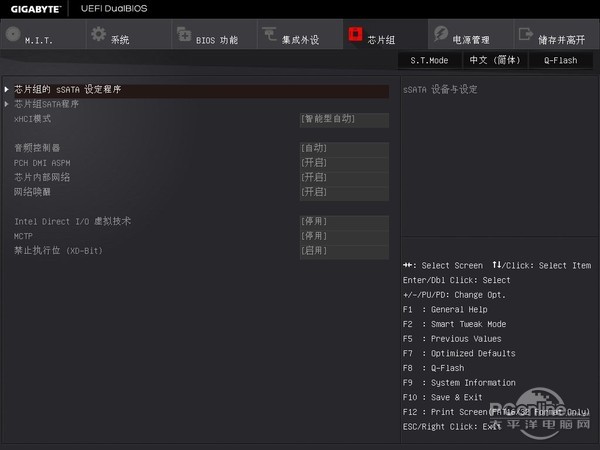Viewport: 600px width, 450px height.
Task: Open the 中文 (简体) language button
Action: tap(495, 60)
